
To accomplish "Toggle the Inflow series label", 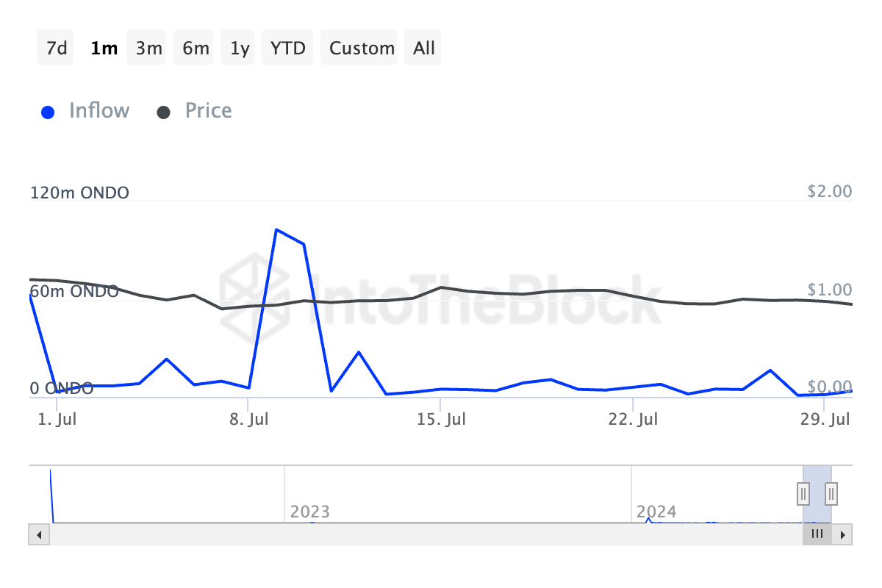I will pos(98,111).
